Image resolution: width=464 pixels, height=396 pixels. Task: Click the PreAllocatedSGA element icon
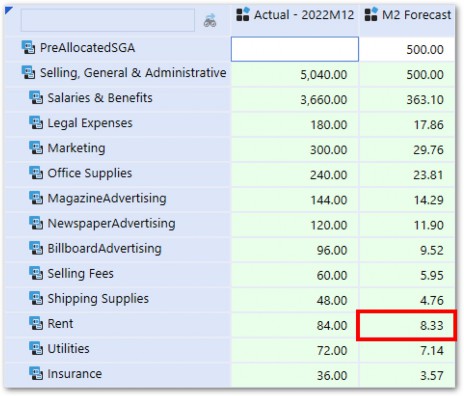click(28, 47)
